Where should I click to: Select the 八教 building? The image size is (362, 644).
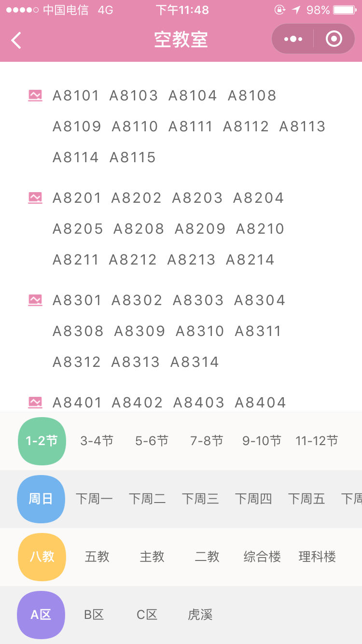point(42,557)
